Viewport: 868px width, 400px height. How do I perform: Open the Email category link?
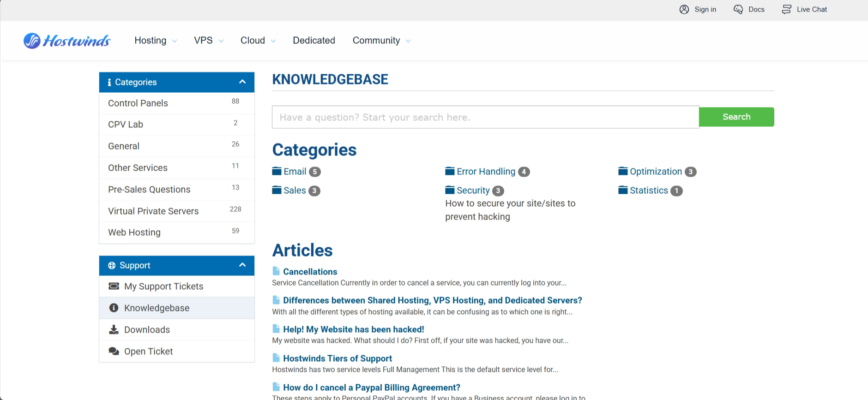(x=295, y=172)
